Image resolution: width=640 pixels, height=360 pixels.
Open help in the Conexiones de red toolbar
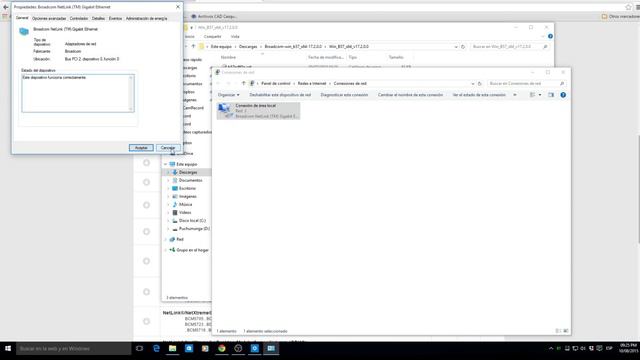click(x=563, y=95)
